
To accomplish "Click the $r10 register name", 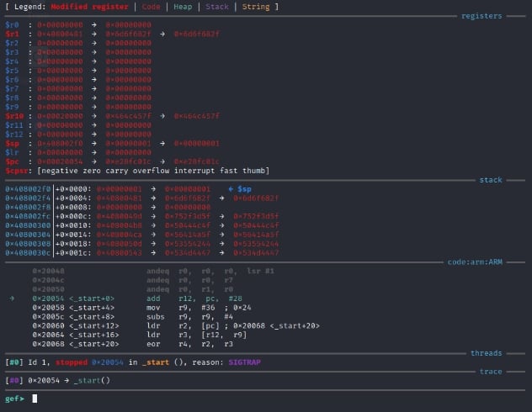I will pyautogui.click(x=13, y=116).
